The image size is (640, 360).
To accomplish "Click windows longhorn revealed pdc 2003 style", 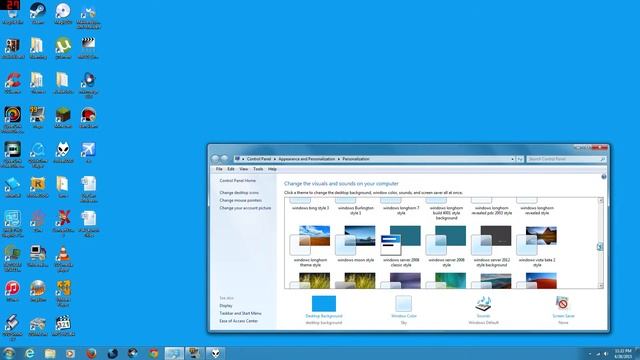I will 491,211.
